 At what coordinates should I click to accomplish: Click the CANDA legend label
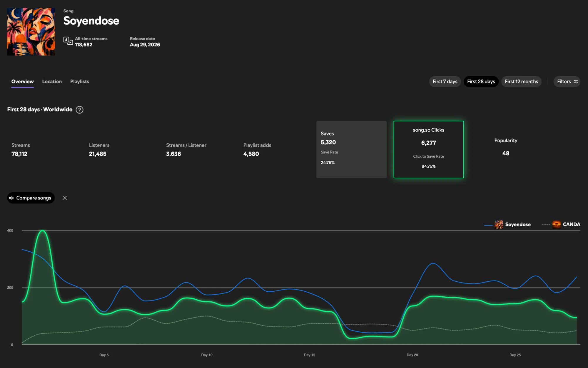tap(572, 224)
